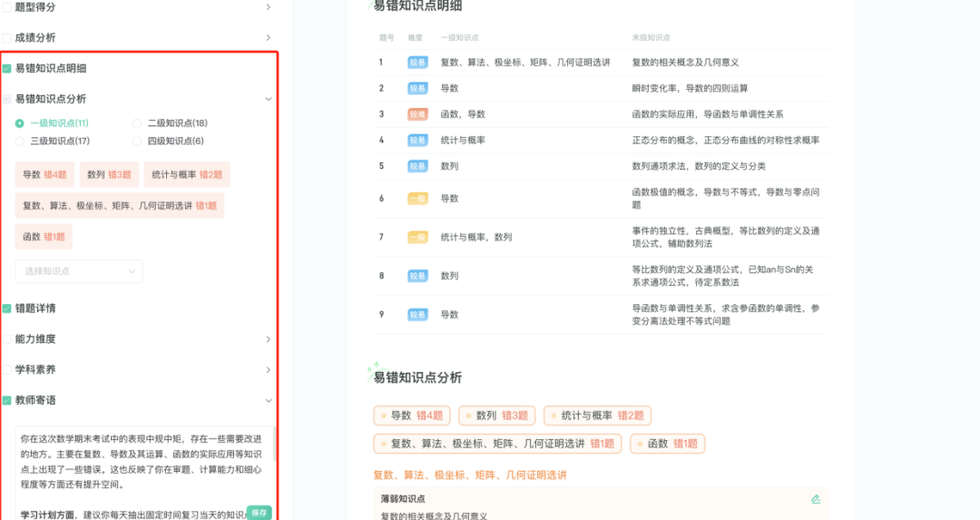Click the 统计与概率 错2题 chip in left panel

[186, 174]
